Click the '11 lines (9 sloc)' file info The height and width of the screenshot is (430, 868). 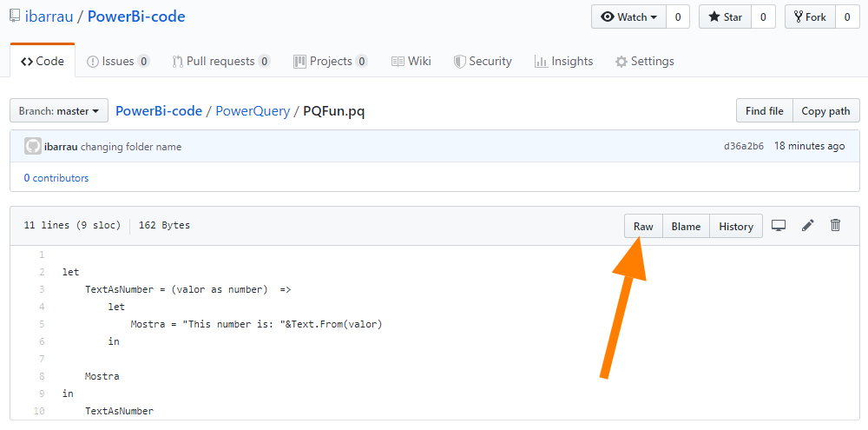73,226
